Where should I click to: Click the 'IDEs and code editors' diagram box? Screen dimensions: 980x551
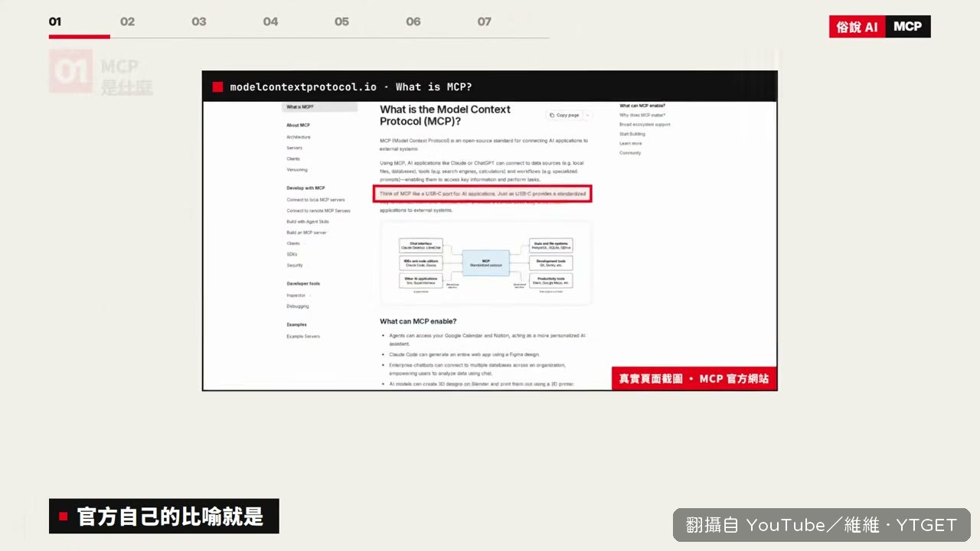tap(421, 263)
